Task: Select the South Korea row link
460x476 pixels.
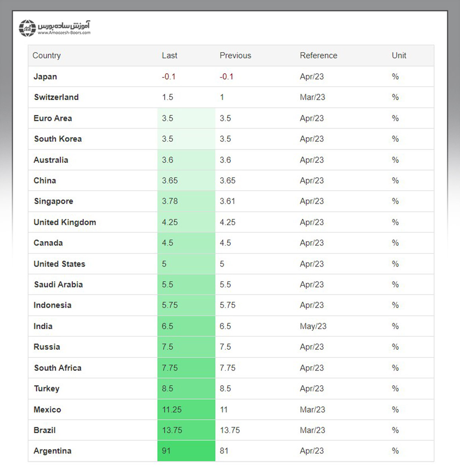Action: pos(58,139)
